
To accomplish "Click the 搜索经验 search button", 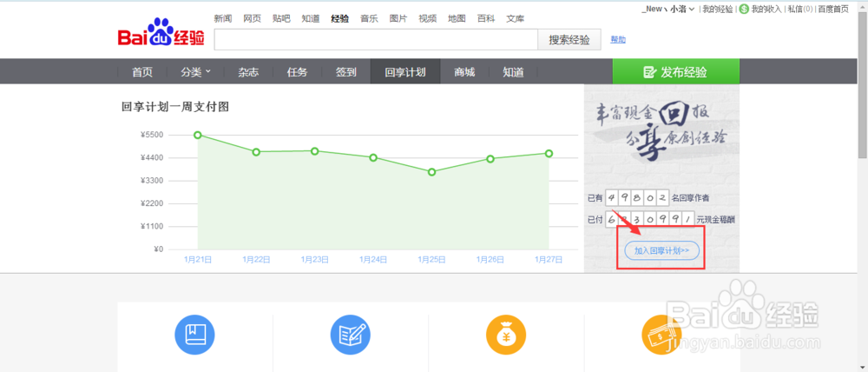I will 569,40.
